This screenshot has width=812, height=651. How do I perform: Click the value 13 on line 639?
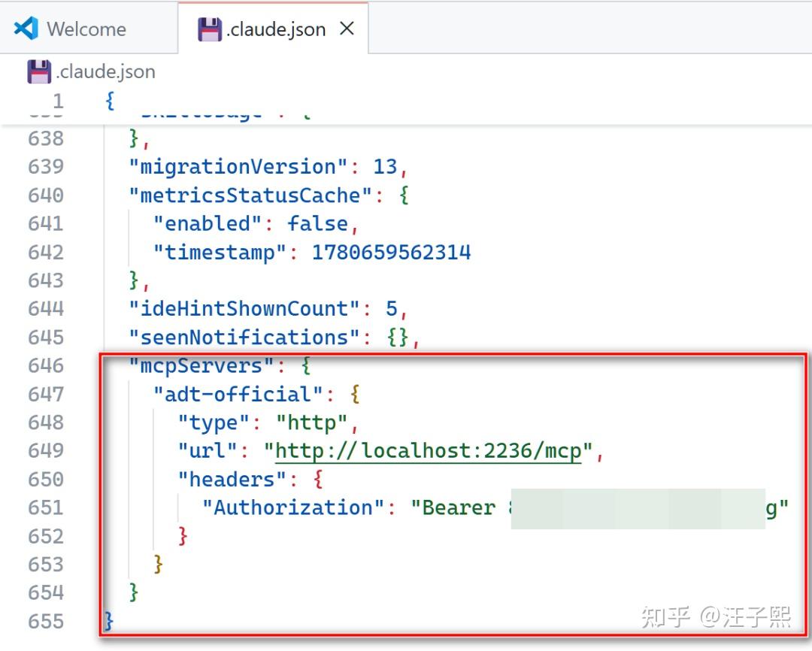coord(385,167)
